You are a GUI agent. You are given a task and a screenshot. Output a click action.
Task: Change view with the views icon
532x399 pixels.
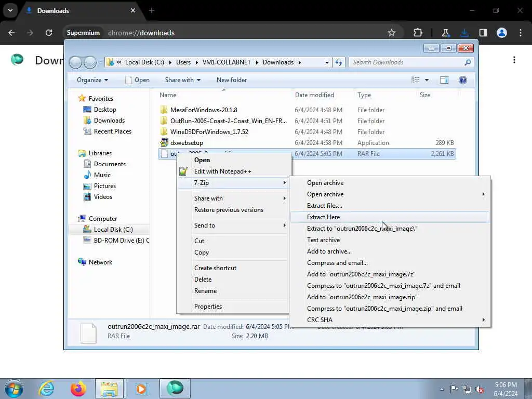pos(415,80)
